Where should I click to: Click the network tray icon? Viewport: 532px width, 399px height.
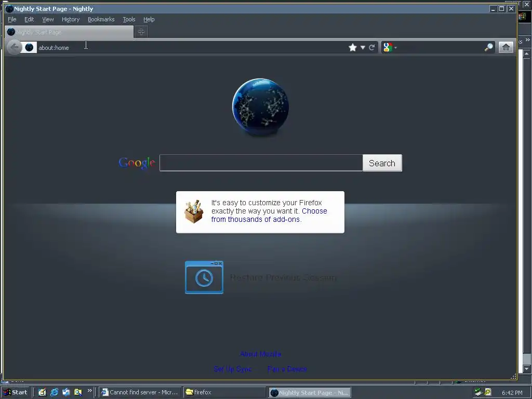(478, 392)
